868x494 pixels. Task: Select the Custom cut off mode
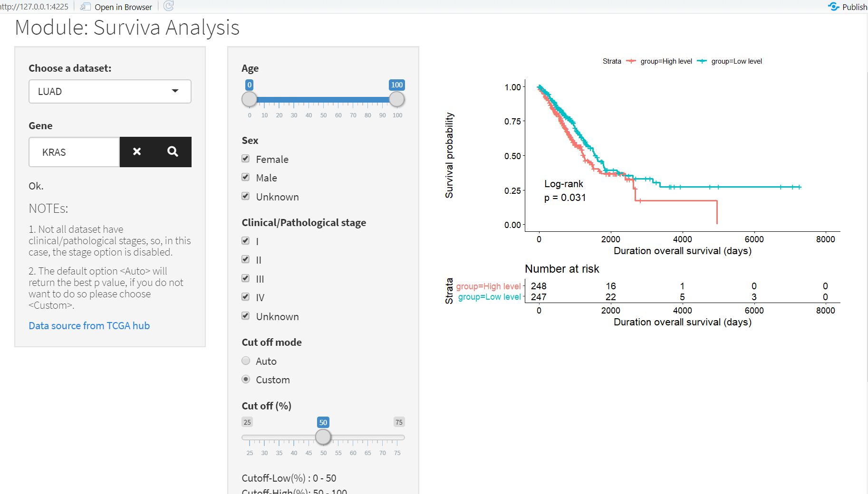(246, 379)
